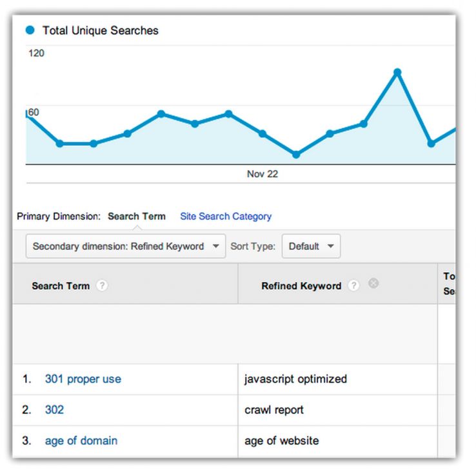
Task: Open the "age of domain" search term
Action: pyautogui.click(x=81, y=441)
